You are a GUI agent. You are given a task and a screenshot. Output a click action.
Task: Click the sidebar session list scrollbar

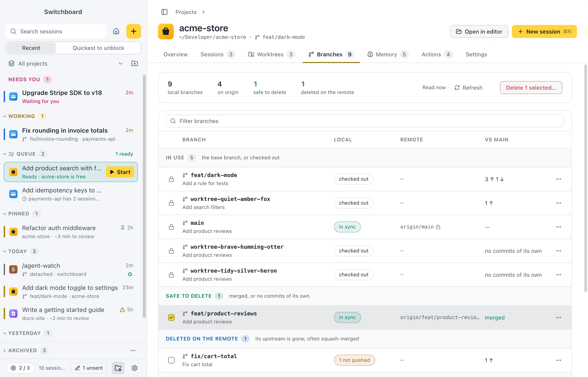[x=144, y=196]
